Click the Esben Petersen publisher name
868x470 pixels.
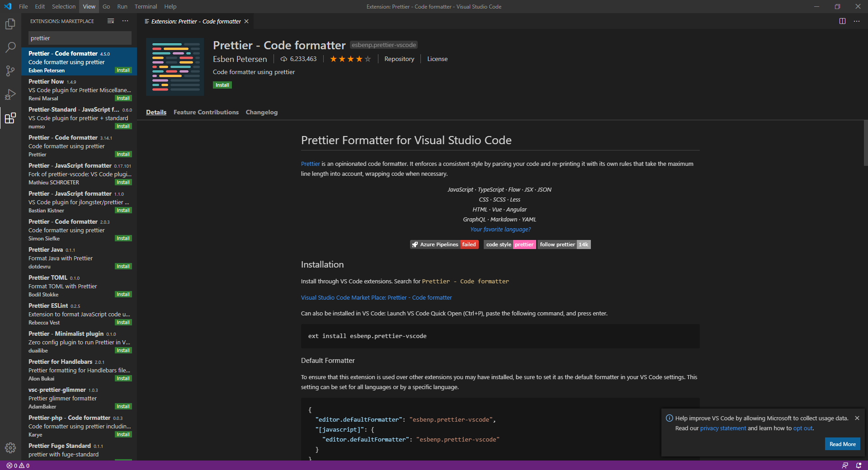(x=240, y=59)
